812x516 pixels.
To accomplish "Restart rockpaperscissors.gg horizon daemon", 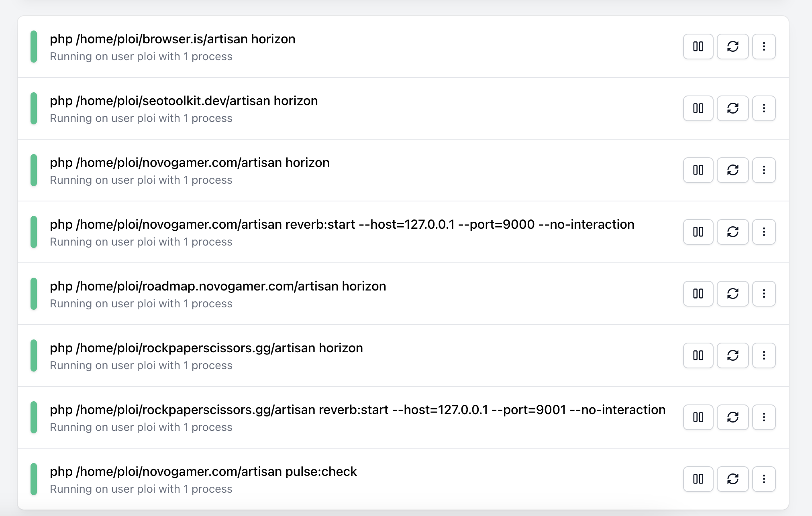I will tap(732, 356).
